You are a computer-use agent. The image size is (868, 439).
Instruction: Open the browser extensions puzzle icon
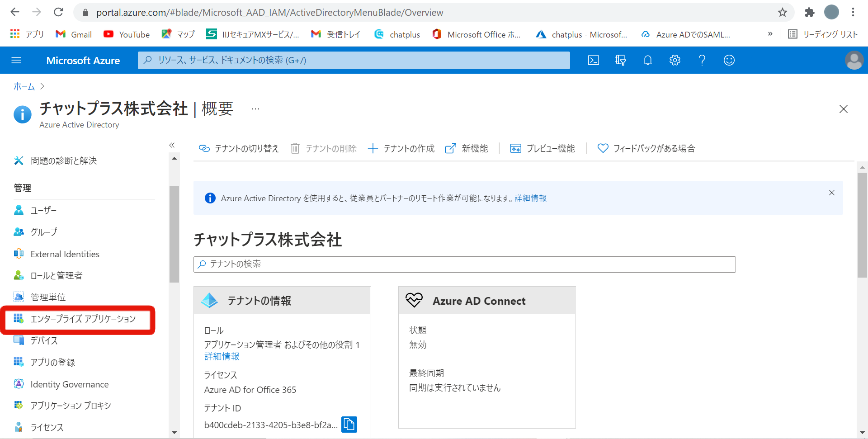tap(809, 12)
